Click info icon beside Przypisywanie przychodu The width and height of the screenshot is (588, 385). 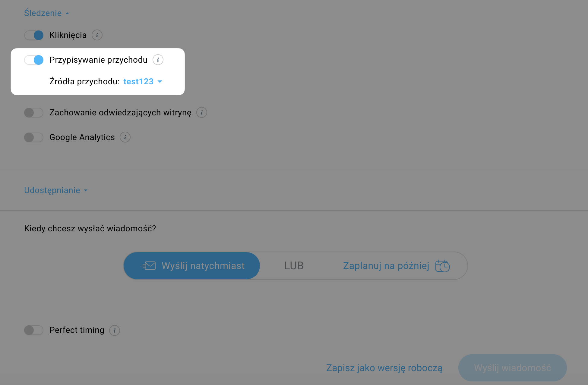(x=158, y=60)
